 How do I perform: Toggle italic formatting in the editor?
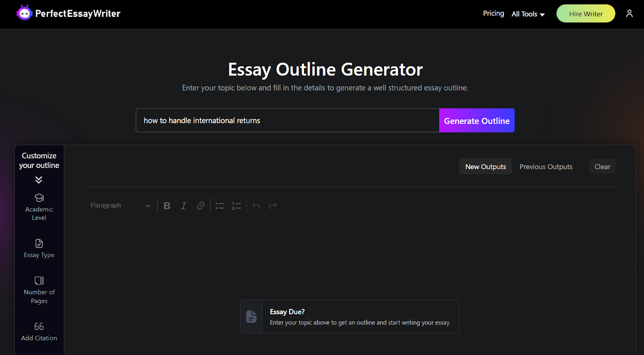[x=184, y=206]
